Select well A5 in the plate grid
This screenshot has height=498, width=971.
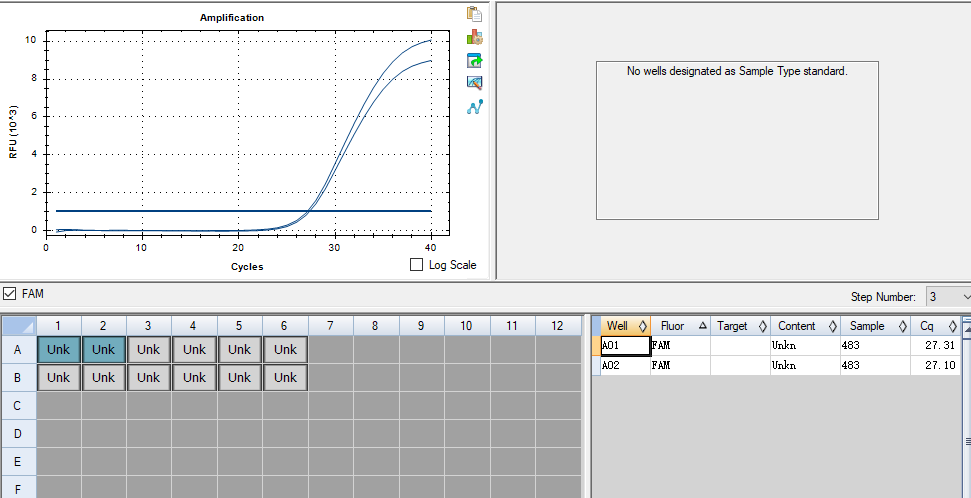point(239,349)
